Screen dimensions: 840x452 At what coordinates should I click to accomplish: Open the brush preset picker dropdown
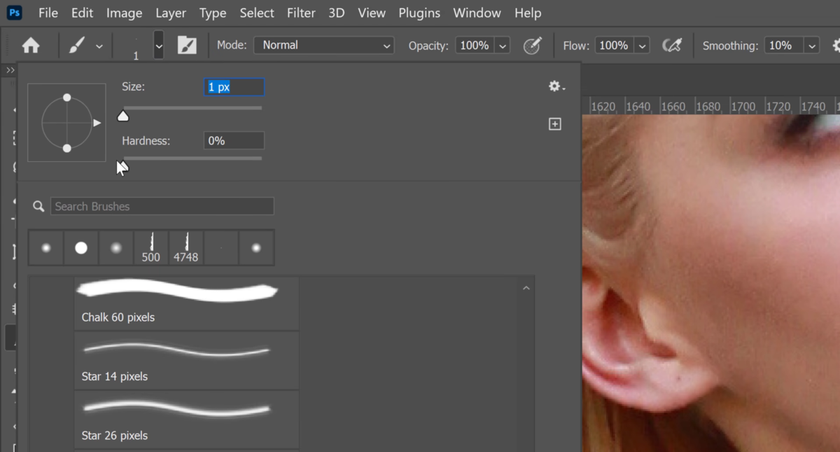[159, 46]
